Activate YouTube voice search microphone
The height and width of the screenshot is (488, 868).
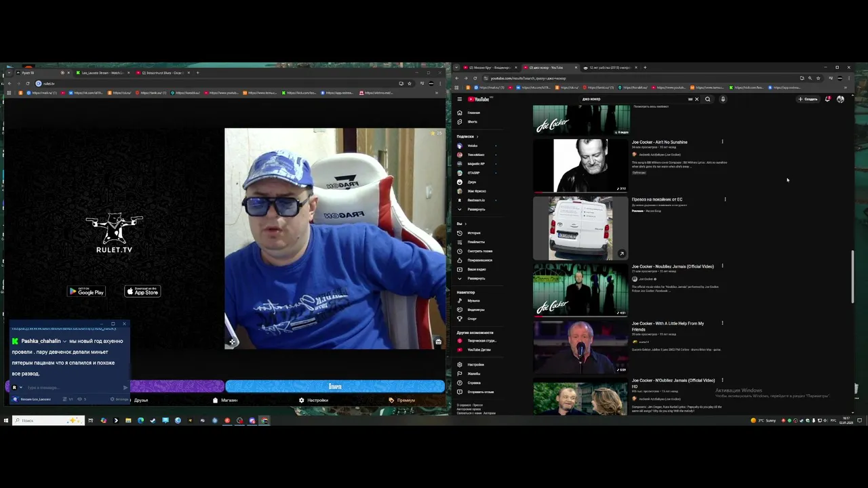click(723, 99)
